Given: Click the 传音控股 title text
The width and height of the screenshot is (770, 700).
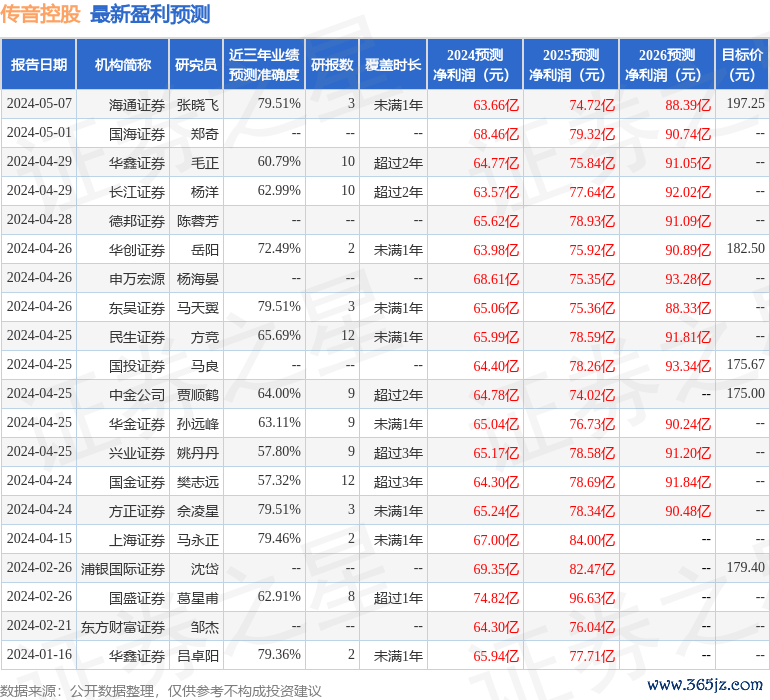Looking at the screenshot, I should 40,14.
